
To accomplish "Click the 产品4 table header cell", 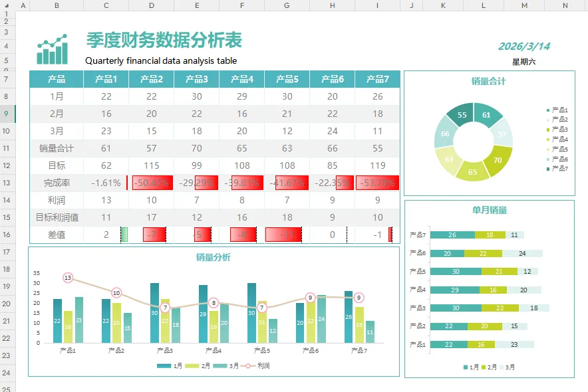I will pyautogui.click(x=242, y=79).
